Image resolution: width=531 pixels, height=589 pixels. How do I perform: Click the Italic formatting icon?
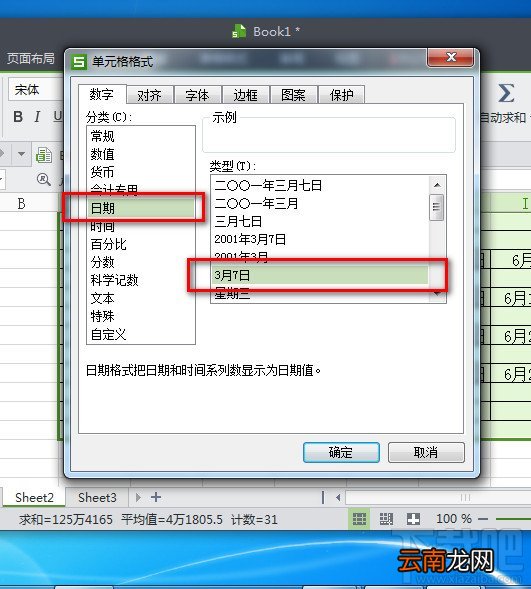(37, 116)
